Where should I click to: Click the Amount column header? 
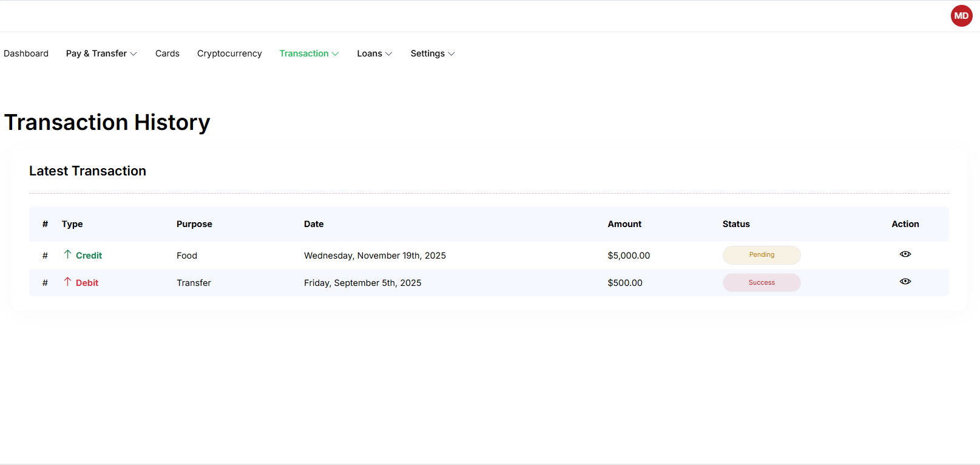(624, 224)
